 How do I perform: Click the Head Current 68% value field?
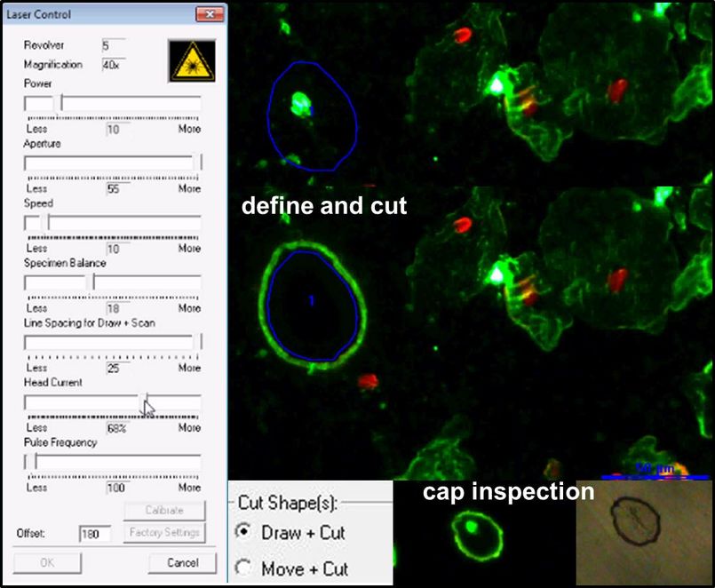point(115,428)
